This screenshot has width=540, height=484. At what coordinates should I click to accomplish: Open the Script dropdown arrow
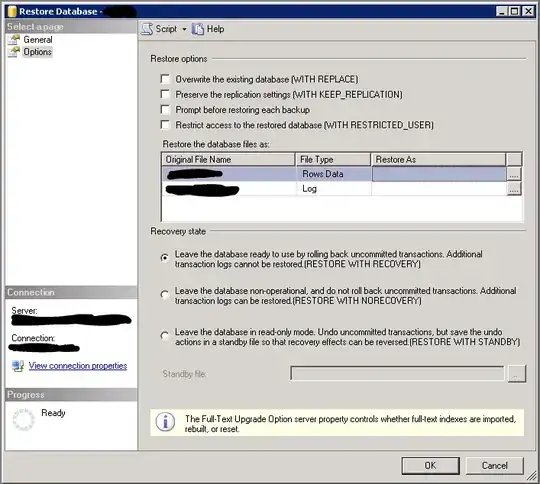pos(184,29)
